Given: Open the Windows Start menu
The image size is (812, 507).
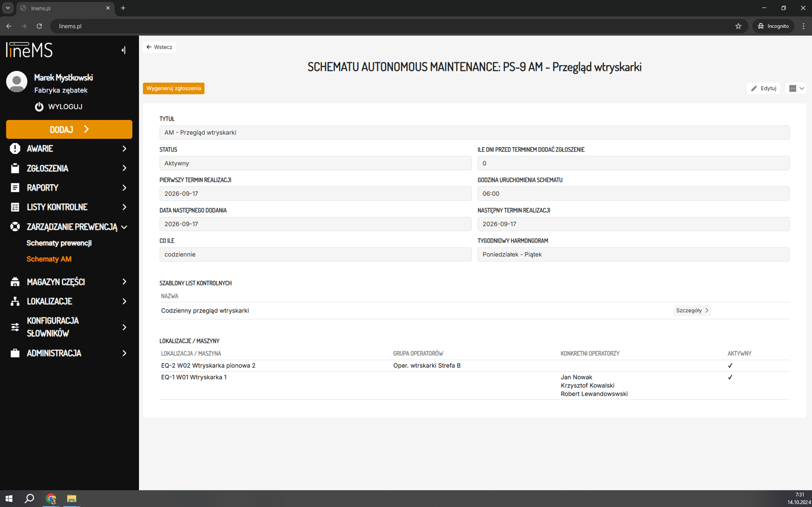Looking at the screenshot, I should tap(9, 499).
